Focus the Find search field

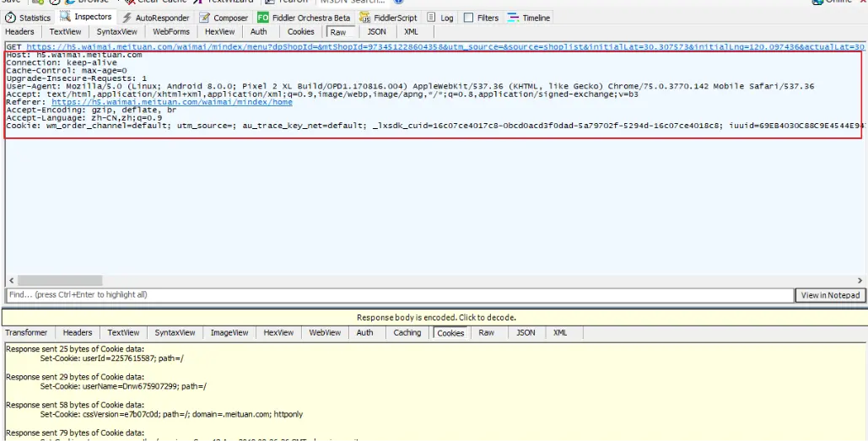pyautogui.click(x=400, y=295)
